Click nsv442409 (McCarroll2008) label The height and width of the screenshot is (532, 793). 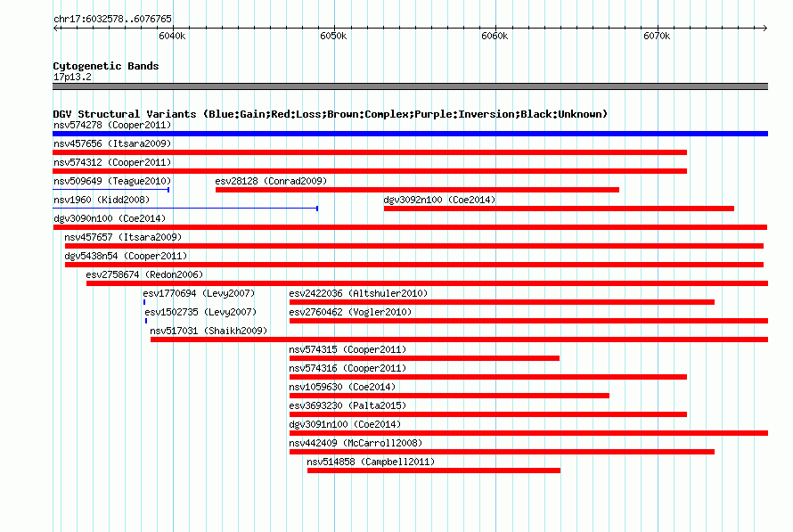click(x=356, y=443)
